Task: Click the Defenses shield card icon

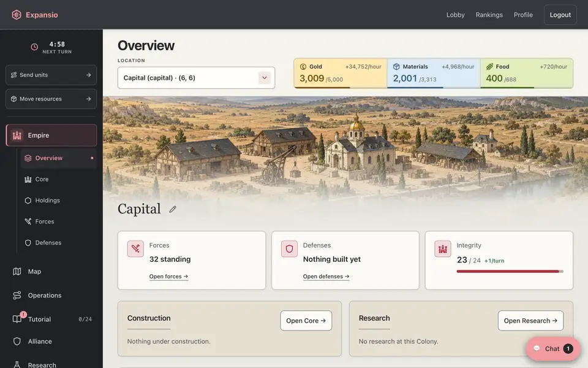Action: [289, 248]
